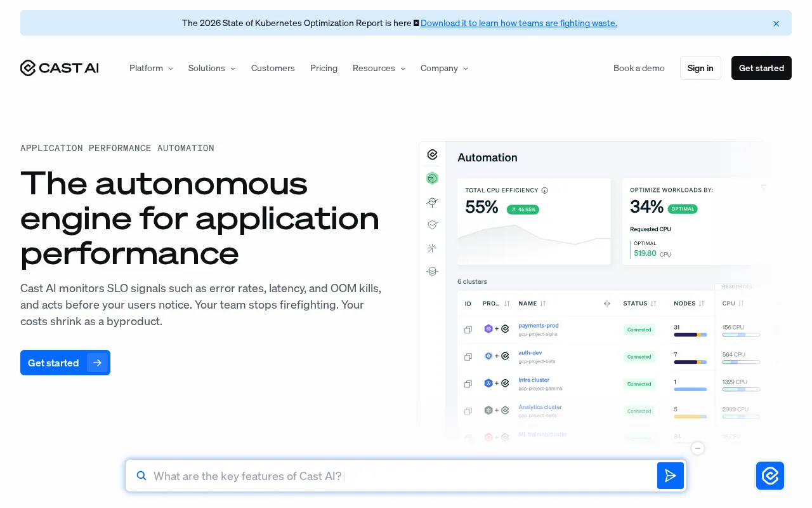Open the Customers nav item

pos(273,68)
